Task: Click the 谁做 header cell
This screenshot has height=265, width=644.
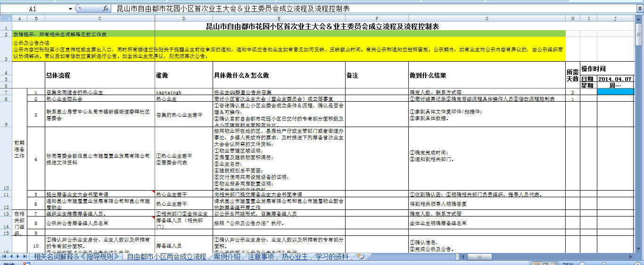Action: click(184, 75)
